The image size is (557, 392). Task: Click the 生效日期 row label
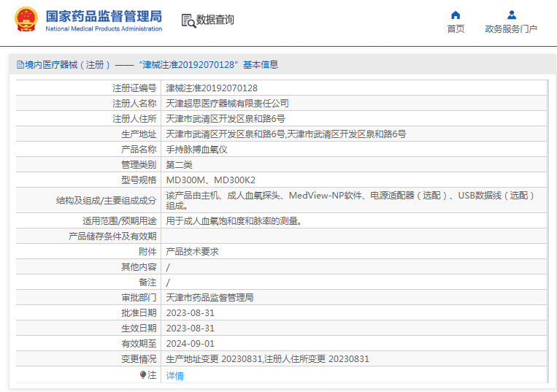[139, 328]
